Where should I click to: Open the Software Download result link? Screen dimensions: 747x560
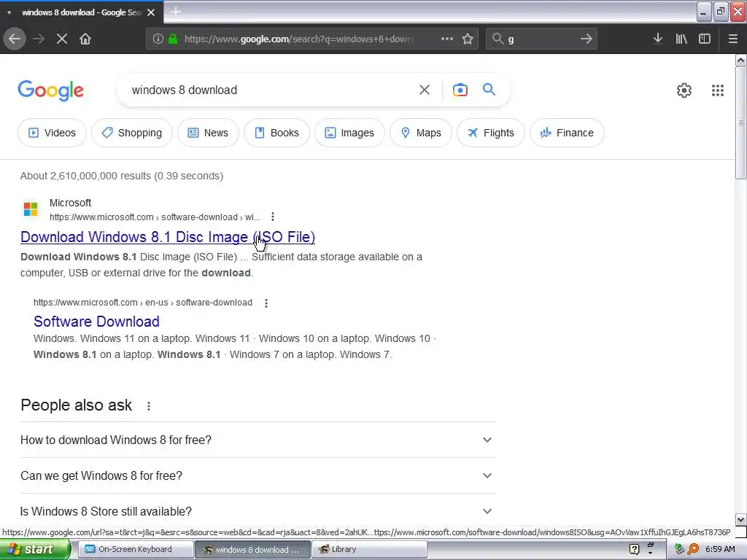96,322
